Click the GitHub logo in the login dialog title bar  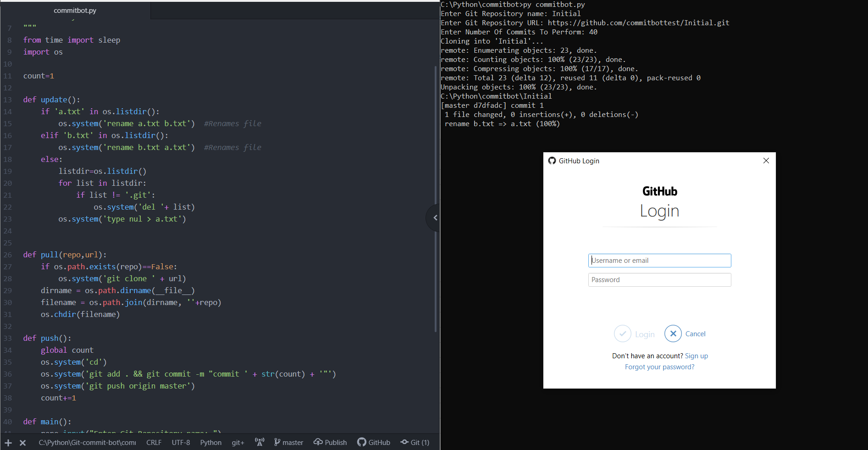pos(552,161)
